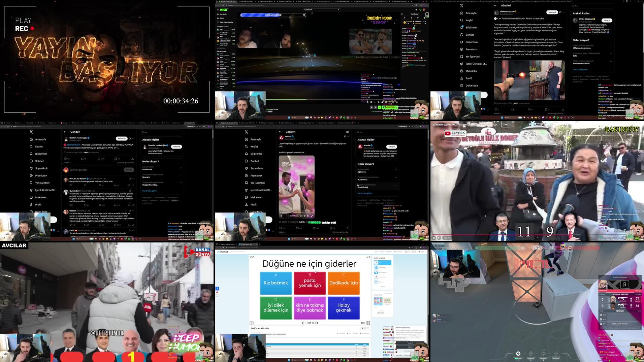
Task: Check Bildirimler in the SİYAH SANCAK window
Action: pos(469,28)
